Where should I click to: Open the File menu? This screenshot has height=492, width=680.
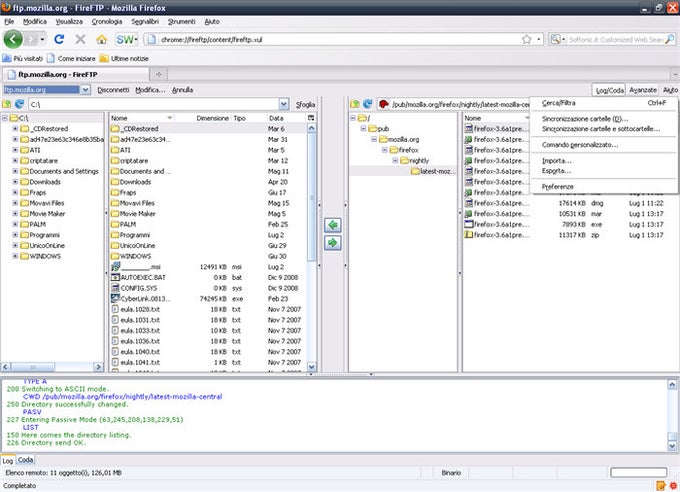point(9,21)
